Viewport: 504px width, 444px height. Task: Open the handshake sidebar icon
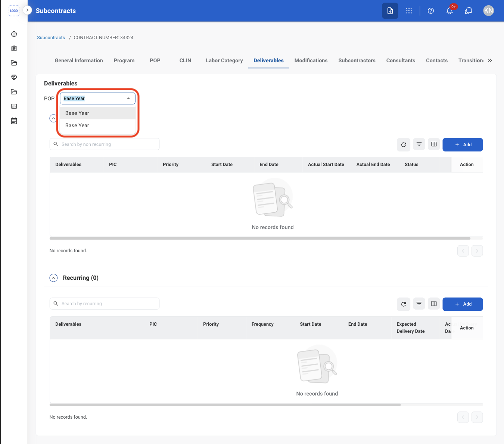14,77
